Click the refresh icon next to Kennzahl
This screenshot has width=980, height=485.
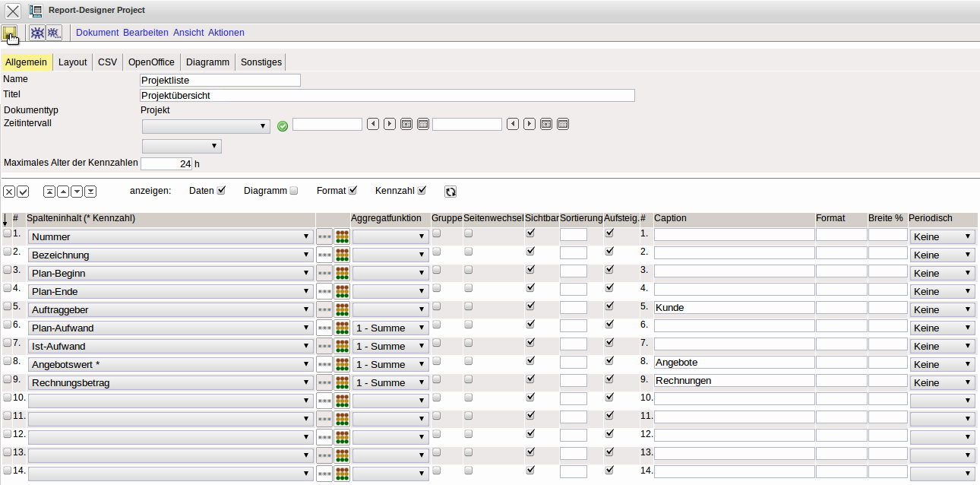tap(450, 192)
